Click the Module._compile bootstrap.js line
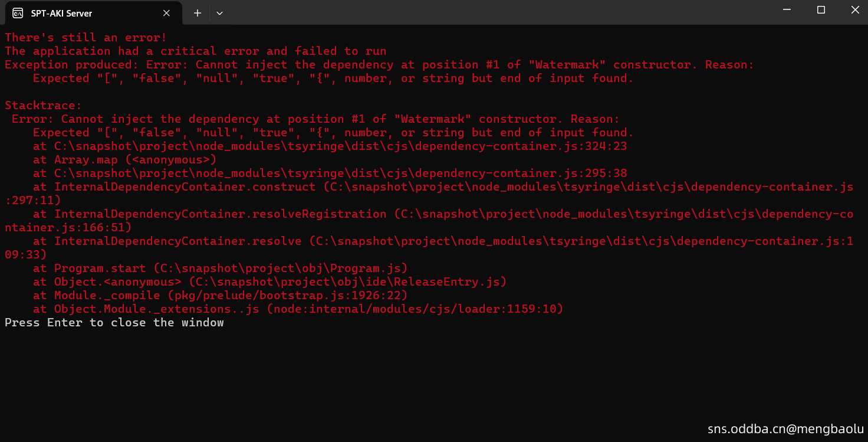The image size is (868, 442). click(x=221, y=295)
